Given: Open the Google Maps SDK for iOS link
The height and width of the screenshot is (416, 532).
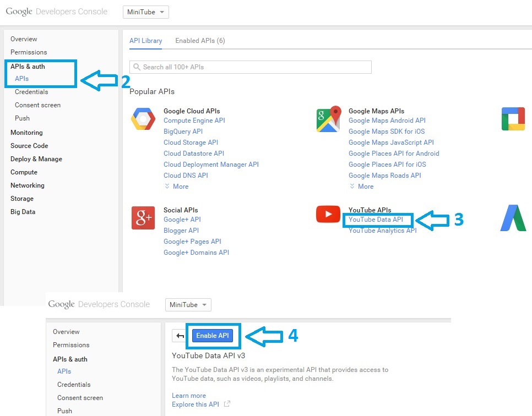Looking at the screenshot, I should pyautogui.click(x=387, y=131).
